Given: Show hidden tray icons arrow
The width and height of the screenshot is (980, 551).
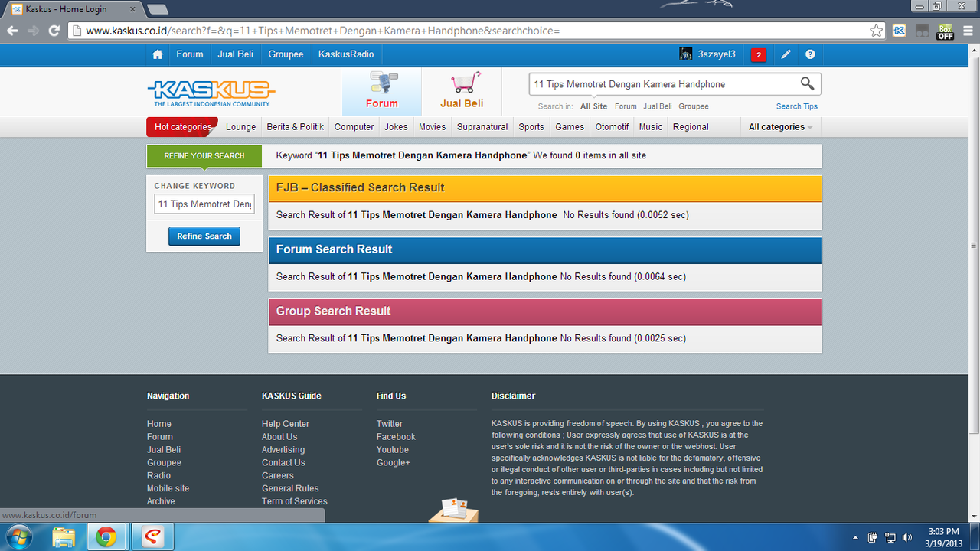Looking at the screenshot, I should (855, 537).
